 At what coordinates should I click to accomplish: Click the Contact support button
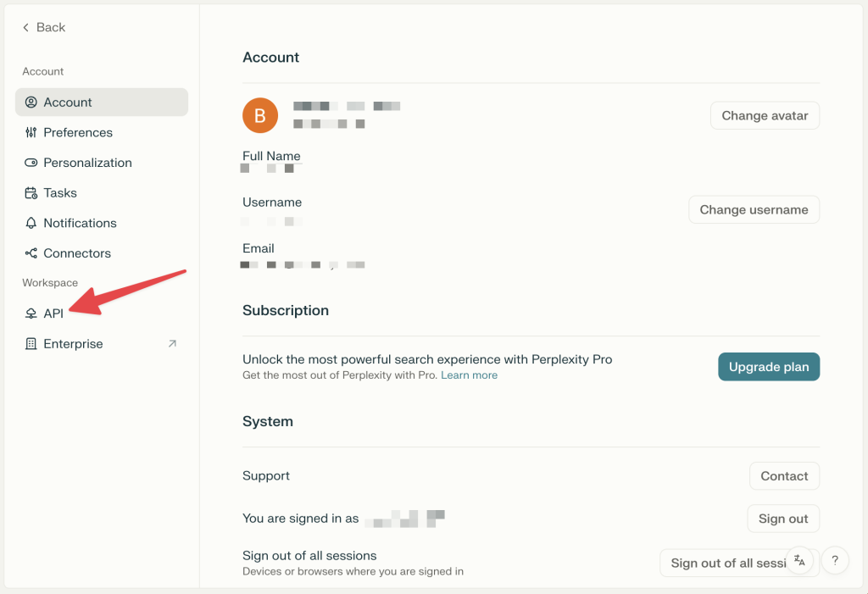(783, 475)
